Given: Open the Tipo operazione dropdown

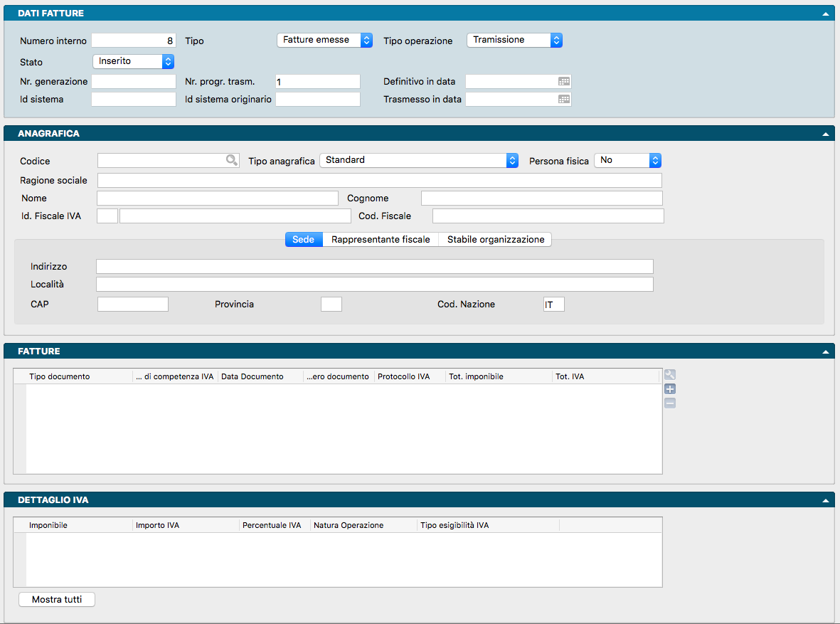Looking at the screenshot, I should coord(514,41).
